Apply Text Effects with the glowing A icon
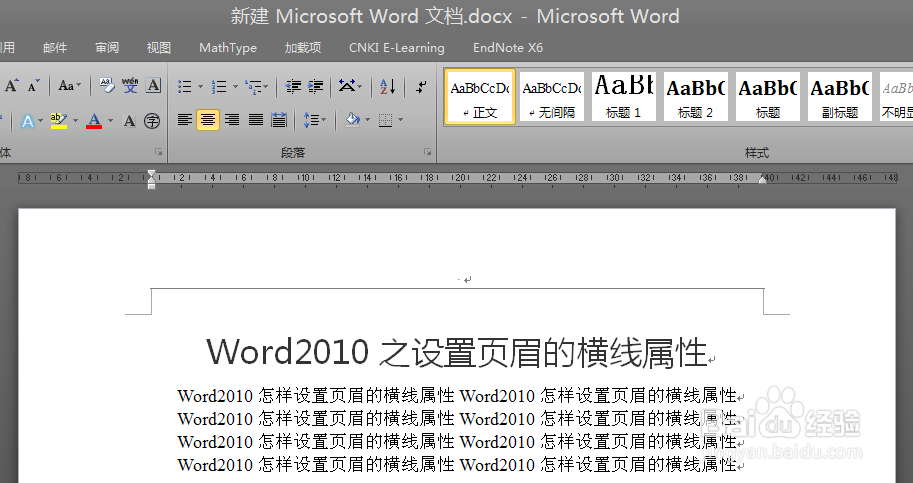Viewport: 913px width, 483px height. (27, 120)
